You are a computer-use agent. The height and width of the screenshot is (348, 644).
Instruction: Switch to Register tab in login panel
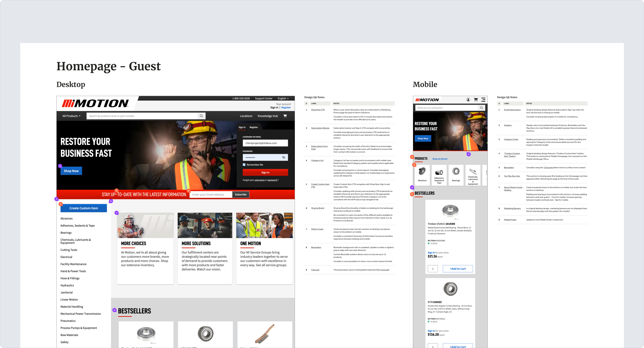click(x=254, y=127)
